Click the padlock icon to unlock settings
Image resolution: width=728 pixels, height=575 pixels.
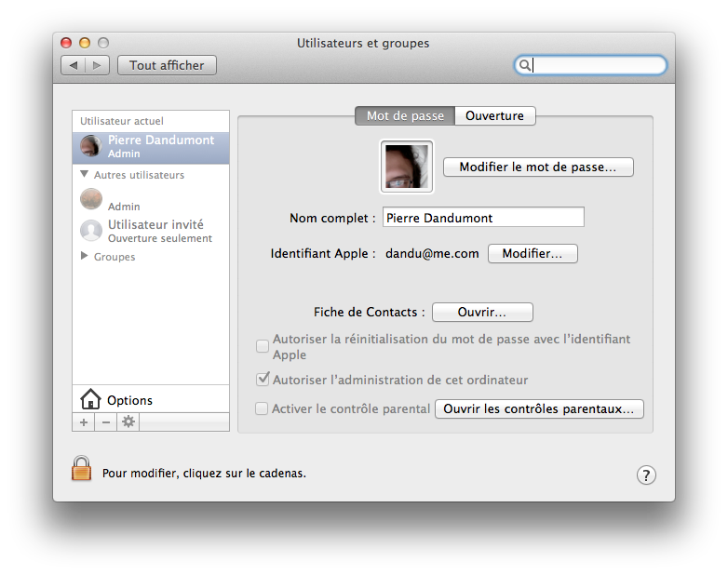tap(82, 468)
